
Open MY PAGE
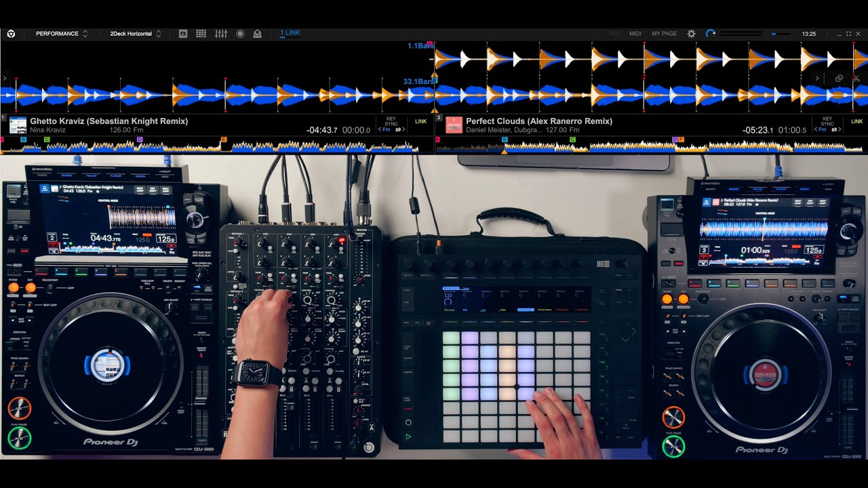[x=664, y=33]
